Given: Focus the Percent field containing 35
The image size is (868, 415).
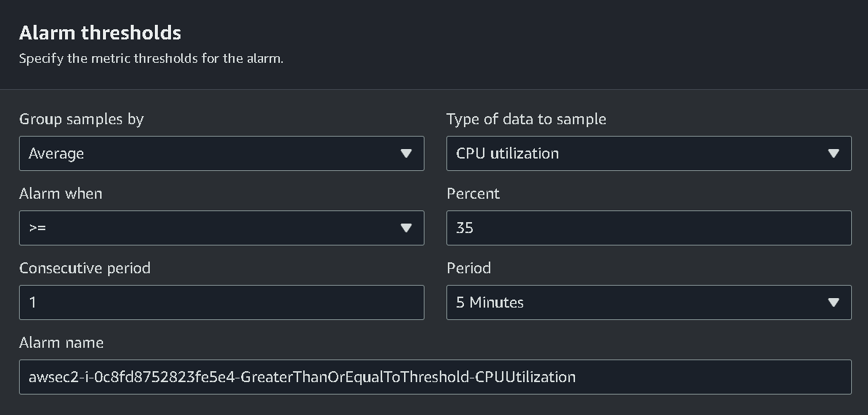Looking at the screenshot, I should pos(649,228).
